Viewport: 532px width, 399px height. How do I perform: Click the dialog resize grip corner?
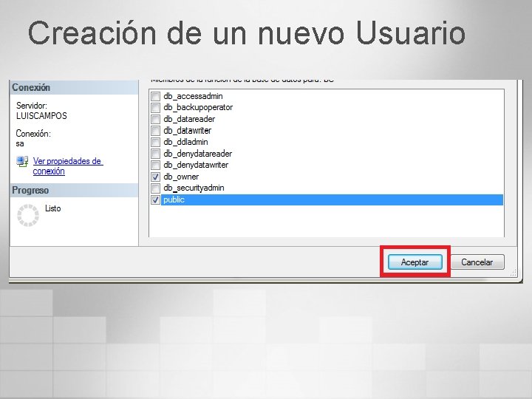click(514, 273)
